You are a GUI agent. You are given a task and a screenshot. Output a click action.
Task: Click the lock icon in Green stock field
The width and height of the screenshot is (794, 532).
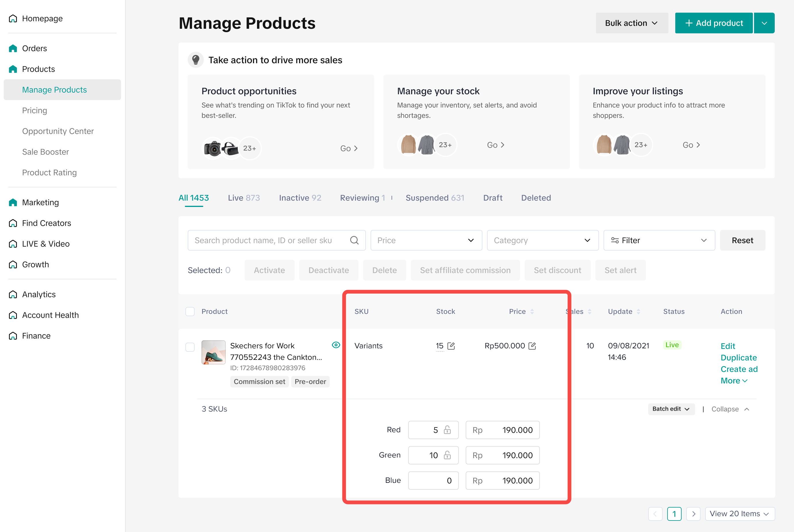click(447, 455)
